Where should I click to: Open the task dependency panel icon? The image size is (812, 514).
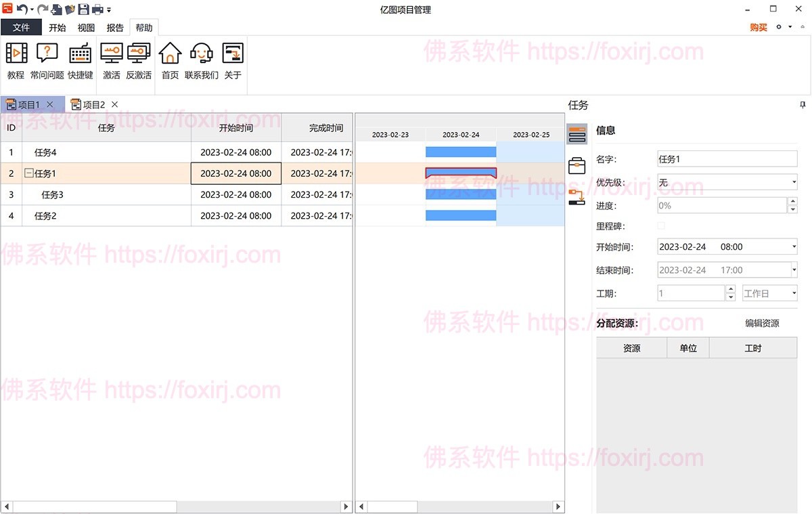click(x=577, y=197)
